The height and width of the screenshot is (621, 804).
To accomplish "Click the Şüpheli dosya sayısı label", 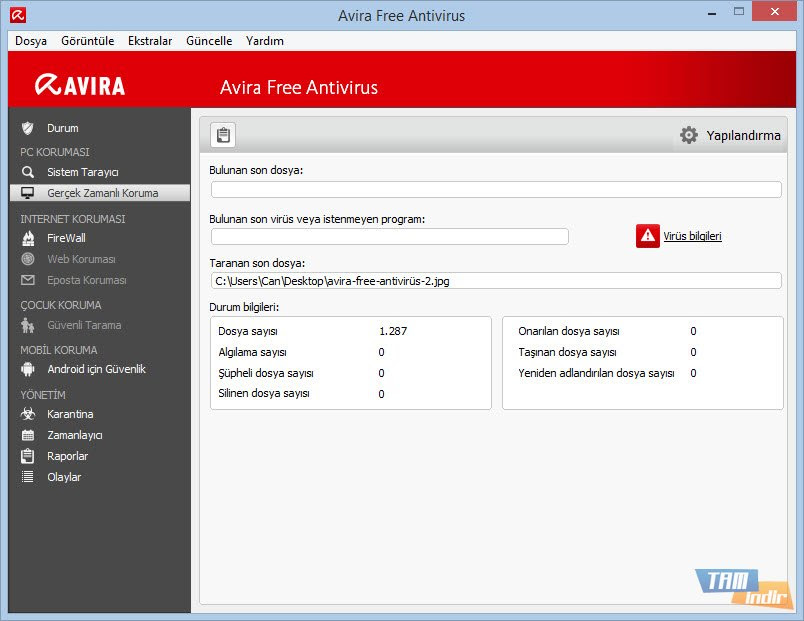I will [266, 373].
